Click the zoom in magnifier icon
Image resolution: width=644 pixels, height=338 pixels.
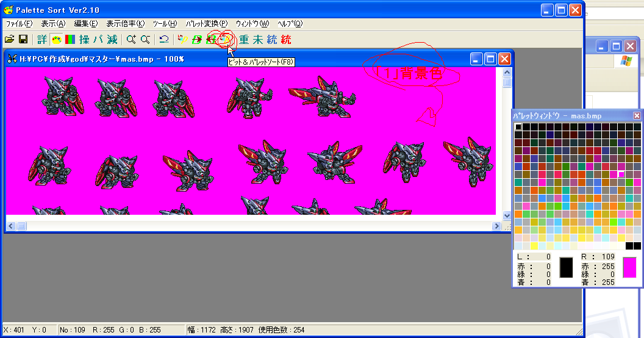(x=131, y=40)
